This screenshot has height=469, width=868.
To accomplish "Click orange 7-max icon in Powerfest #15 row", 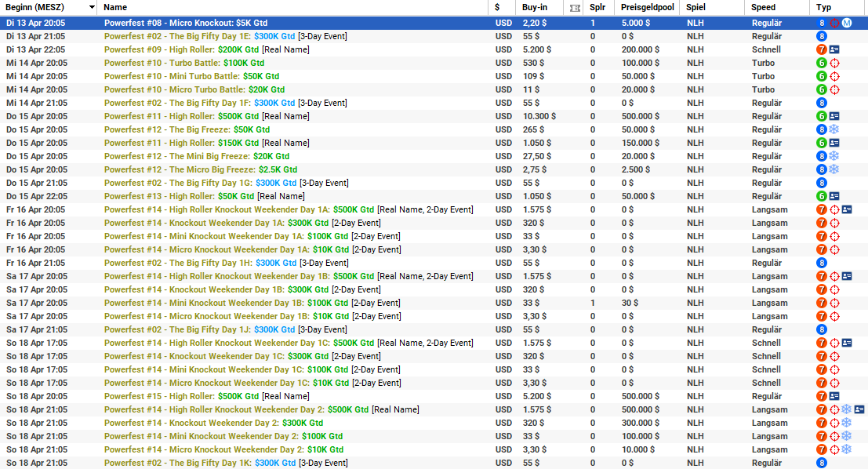I will pos(822,396).
